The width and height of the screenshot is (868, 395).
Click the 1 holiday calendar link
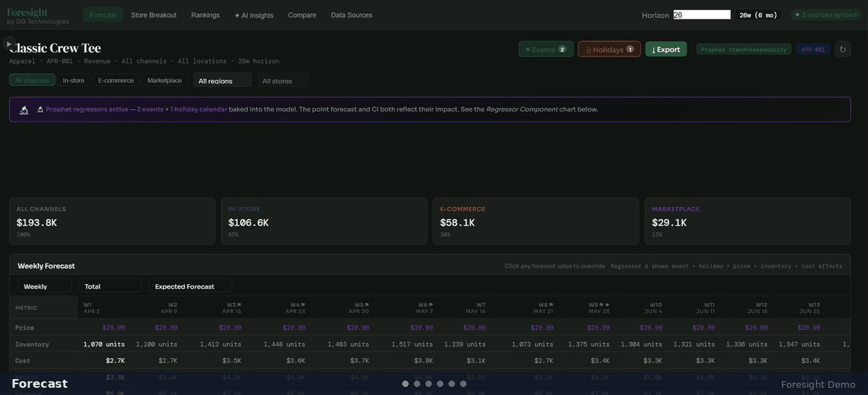click(198, 109)
